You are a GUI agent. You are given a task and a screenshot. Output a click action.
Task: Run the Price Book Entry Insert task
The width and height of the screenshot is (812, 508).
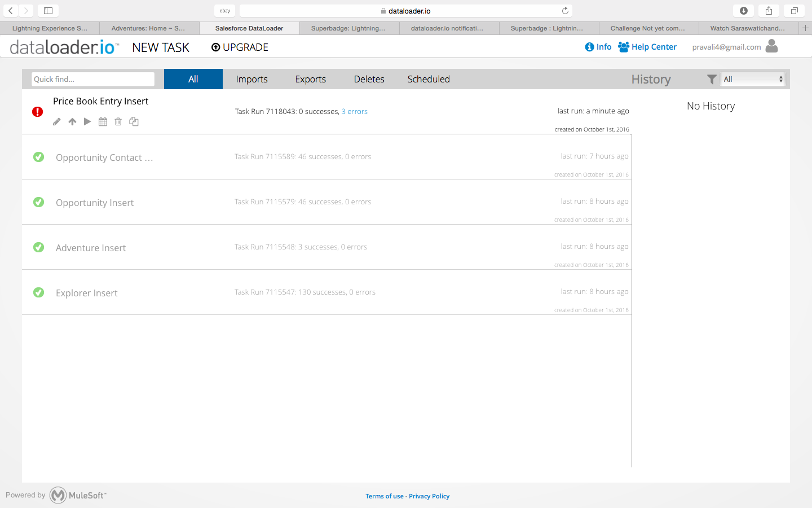(x=87, y=121)
